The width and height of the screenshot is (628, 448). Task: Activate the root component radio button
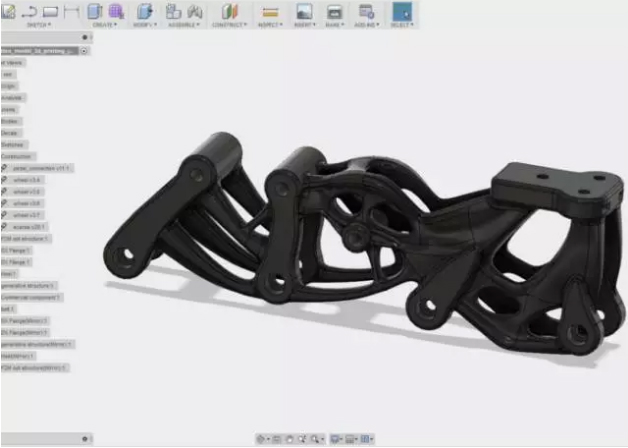(x=85, y=50)
